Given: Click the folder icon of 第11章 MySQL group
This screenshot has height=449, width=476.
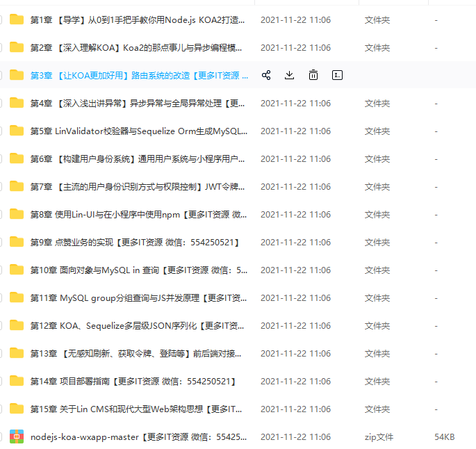Looking at the screenshot, I should click(17, 297).
